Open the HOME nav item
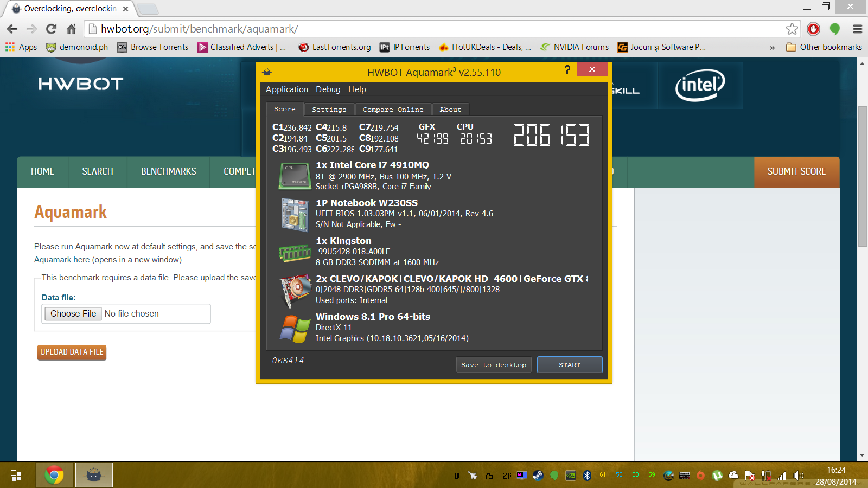Image resolution: width=868 pixels, height=488 pixels. (x=42, y=171)
